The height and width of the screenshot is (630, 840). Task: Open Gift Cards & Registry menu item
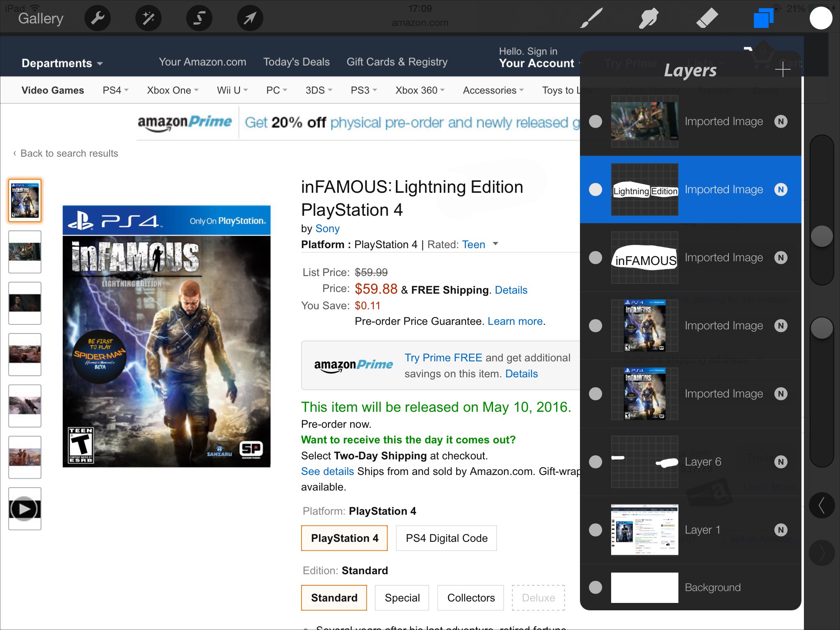[397, 62]
